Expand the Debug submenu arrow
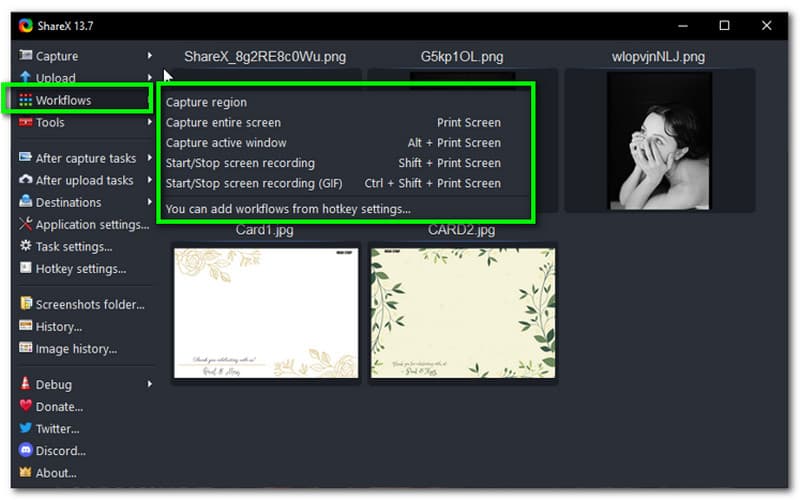 click(x=149, y=384)
